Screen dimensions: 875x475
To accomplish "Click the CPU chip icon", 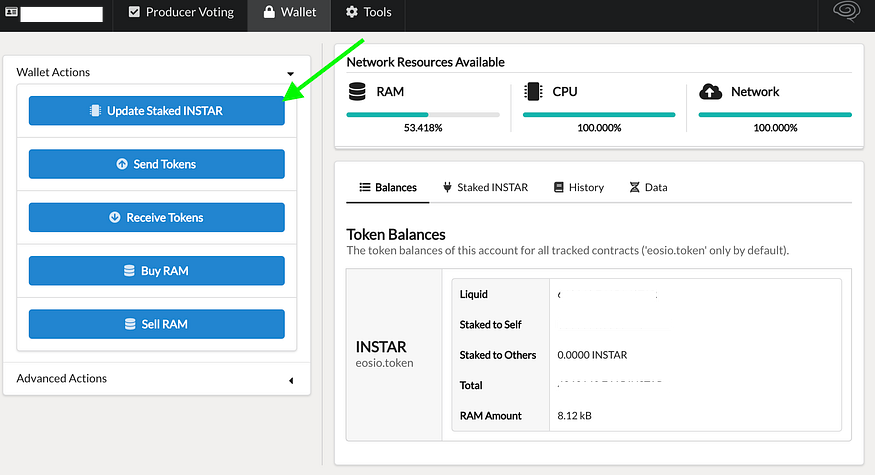I will (x=533, y=92).
